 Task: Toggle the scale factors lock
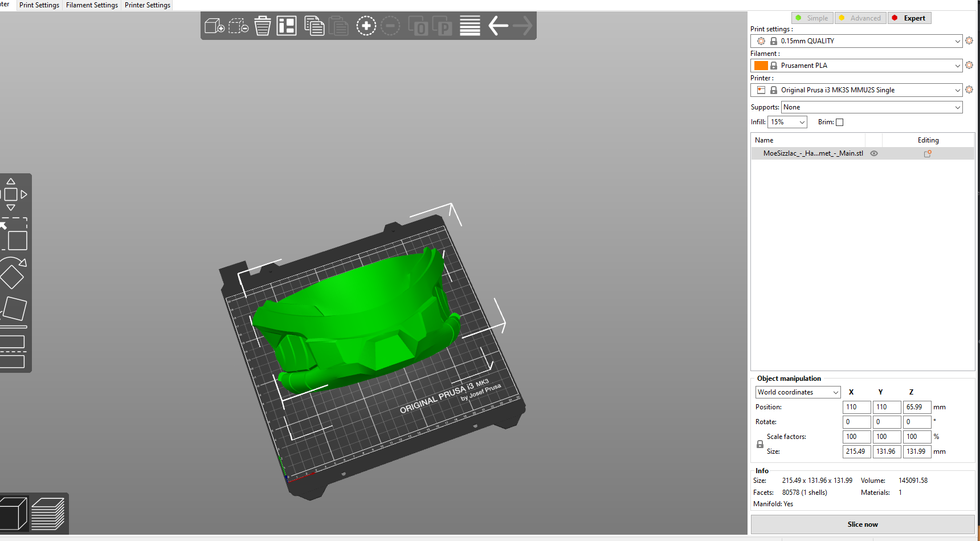pos(760,444)
